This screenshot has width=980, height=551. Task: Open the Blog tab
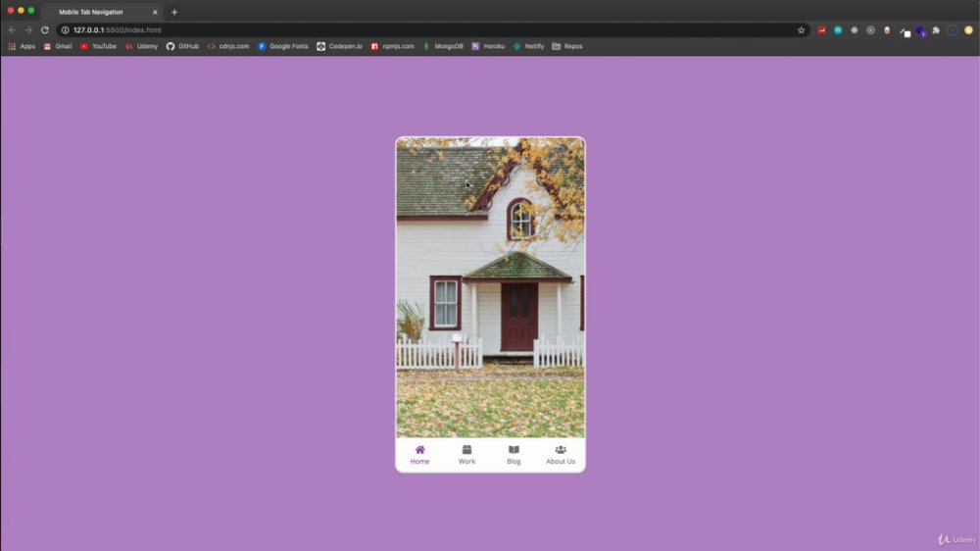click(x=514, y=455)
